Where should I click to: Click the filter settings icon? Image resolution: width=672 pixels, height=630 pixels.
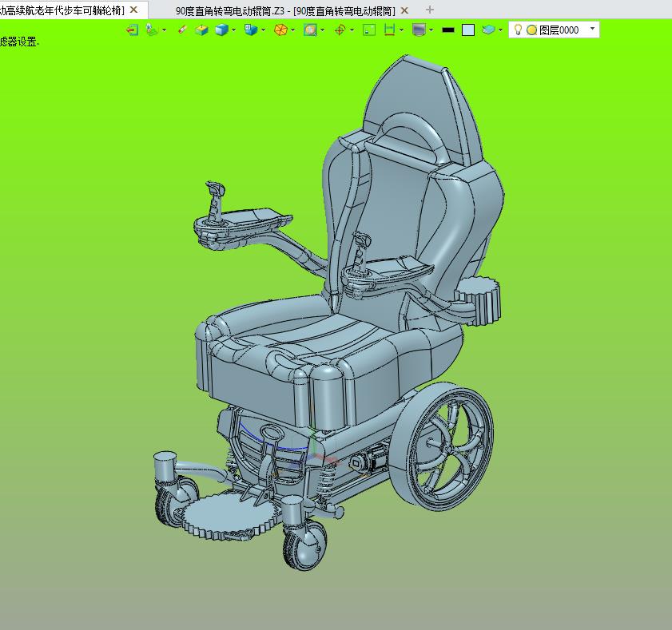(152, 30)
